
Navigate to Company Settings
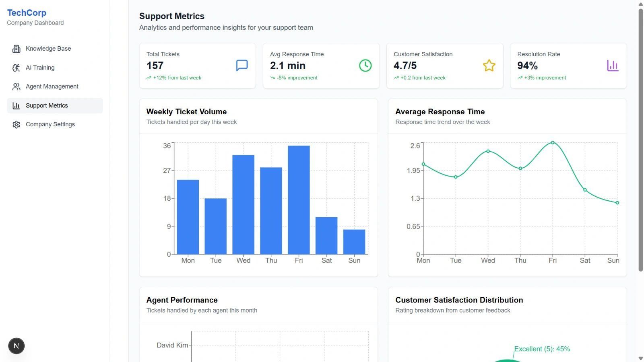pos(50,125)
